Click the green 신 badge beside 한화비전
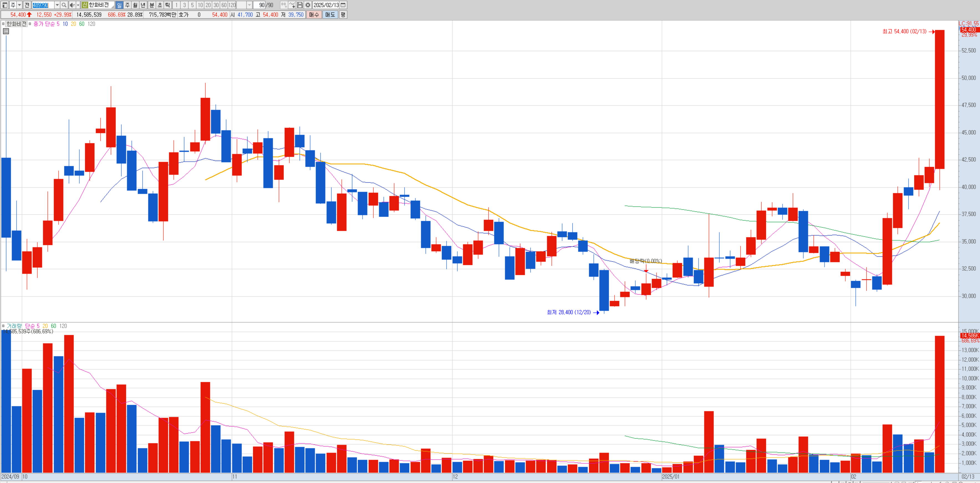Image resolution: width=980 pixels, height=483 pixels. click(85, 5)
